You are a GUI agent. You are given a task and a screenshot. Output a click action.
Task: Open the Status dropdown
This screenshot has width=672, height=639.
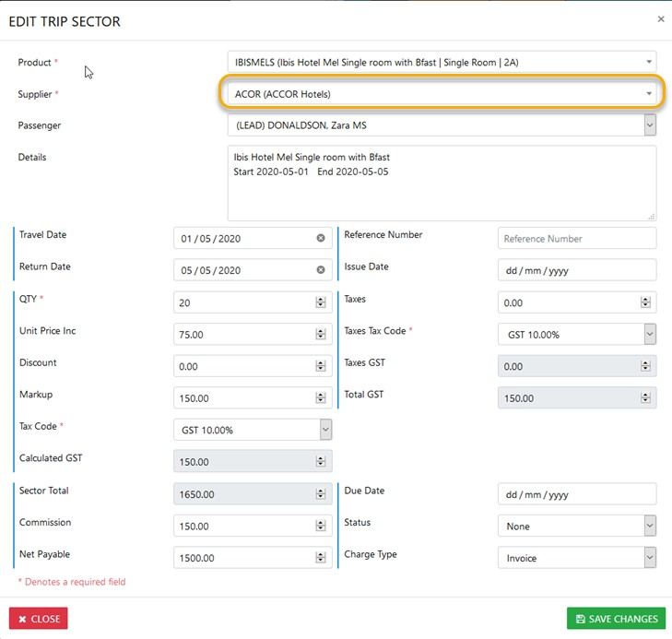tap(650, 526)
